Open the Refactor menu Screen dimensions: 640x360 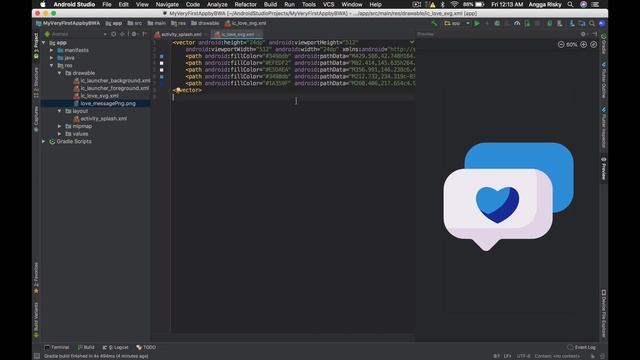[245, 4]
